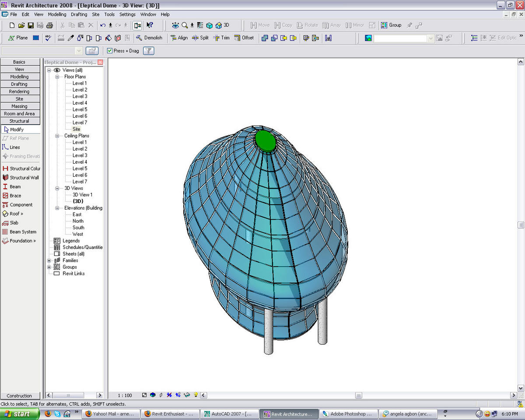Screen dimensions: 525x420
Task: Open the Modelling menu
Action: [x=57, y=14]
